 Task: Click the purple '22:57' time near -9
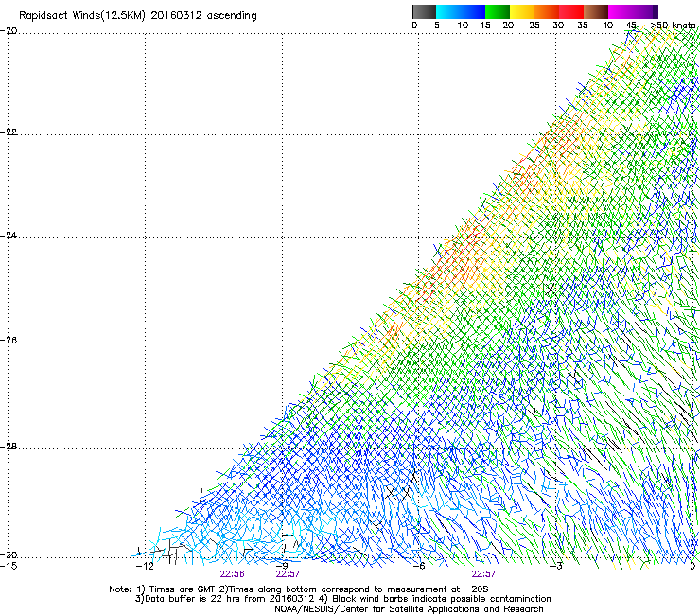point(288,574)
